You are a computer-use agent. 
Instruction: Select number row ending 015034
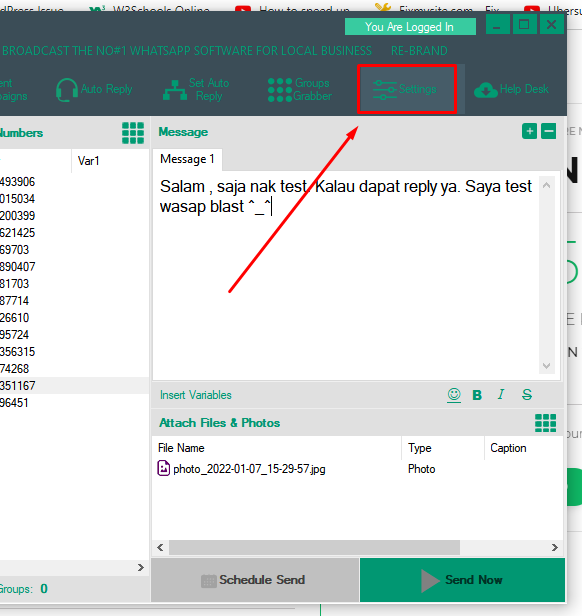(x=74, y=199)
